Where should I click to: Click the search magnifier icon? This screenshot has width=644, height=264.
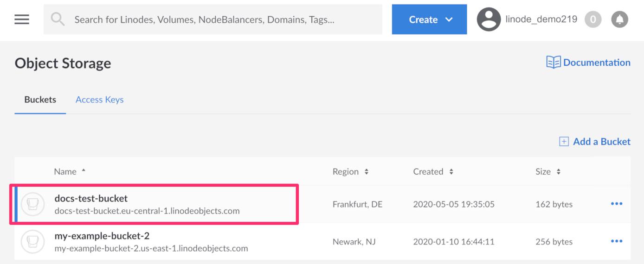point(58,19)
